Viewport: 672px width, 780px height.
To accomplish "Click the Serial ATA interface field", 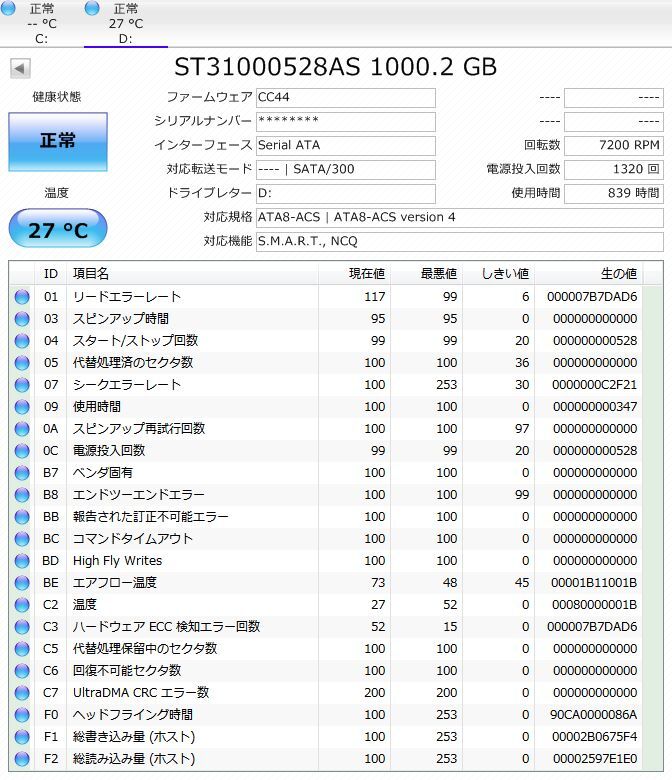I will 346,145.
